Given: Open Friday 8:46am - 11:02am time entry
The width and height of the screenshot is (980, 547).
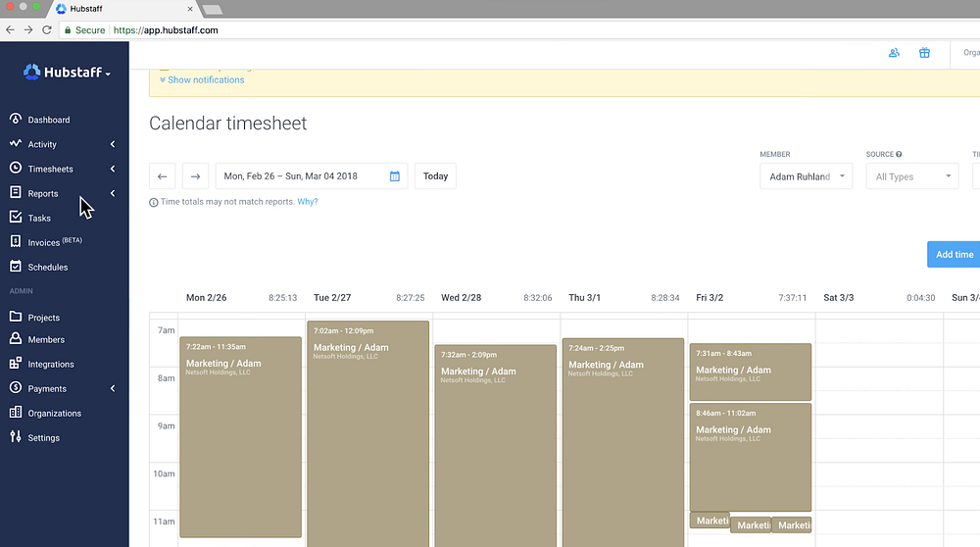Looking at the screenshot, I should coord(751,457).
